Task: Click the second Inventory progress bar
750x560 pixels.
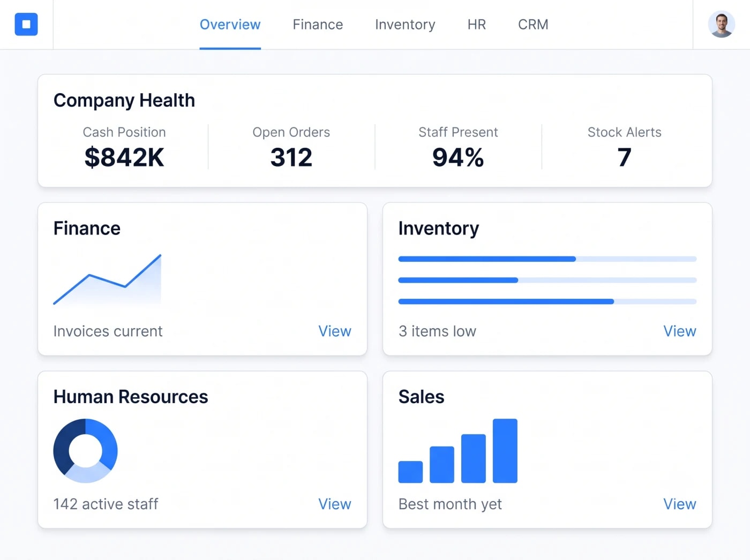Action: coord(547,280)
